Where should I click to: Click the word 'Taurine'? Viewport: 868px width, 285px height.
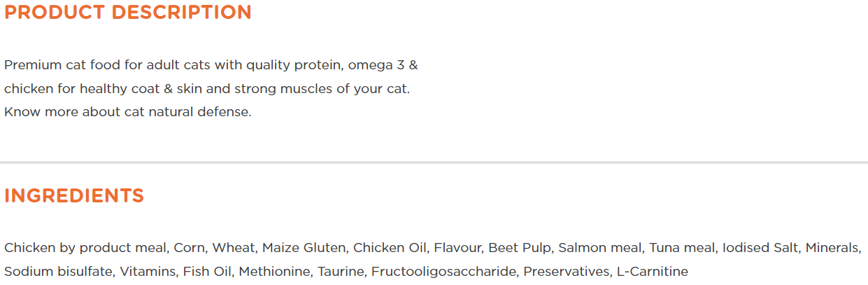point(341,272)
